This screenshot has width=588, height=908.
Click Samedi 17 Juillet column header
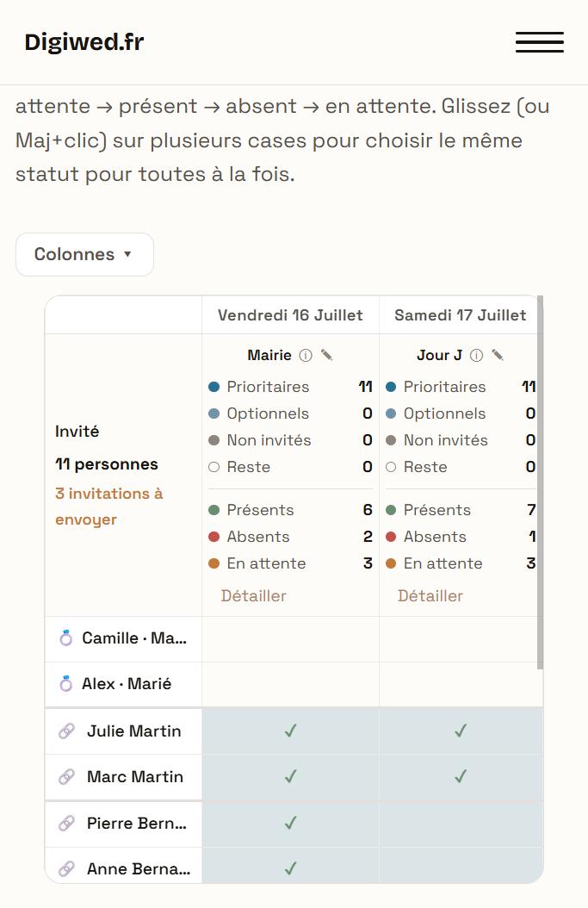[461, 315]
